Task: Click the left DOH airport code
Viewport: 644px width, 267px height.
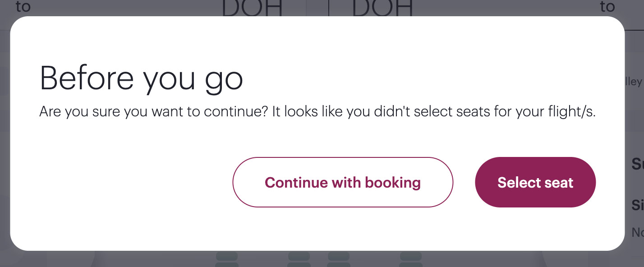Action: click(x=253, y=9)
